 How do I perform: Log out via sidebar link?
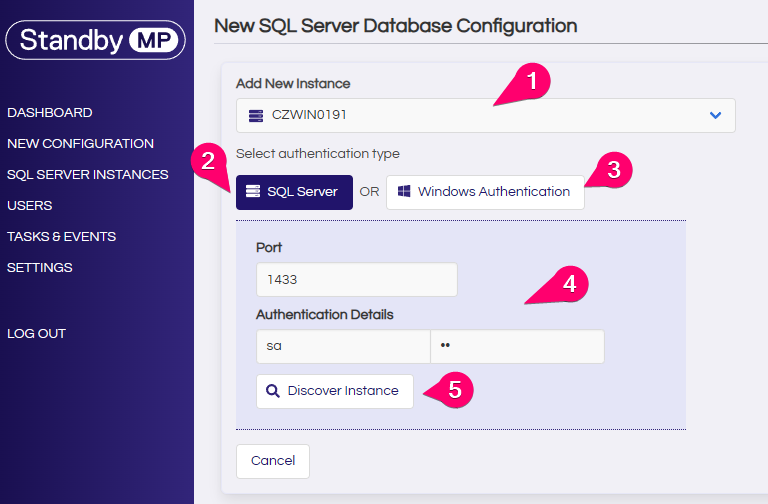(x=36, y=334)
